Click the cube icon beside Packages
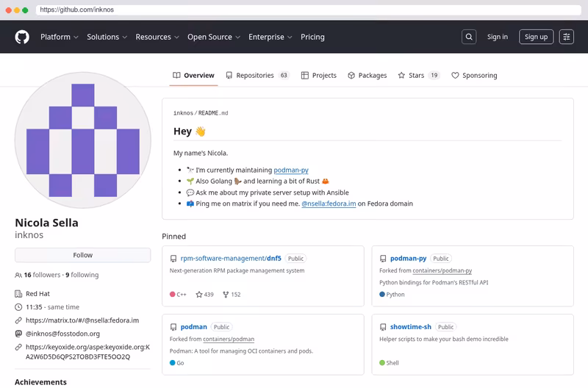588x388 pixels. 351,76
